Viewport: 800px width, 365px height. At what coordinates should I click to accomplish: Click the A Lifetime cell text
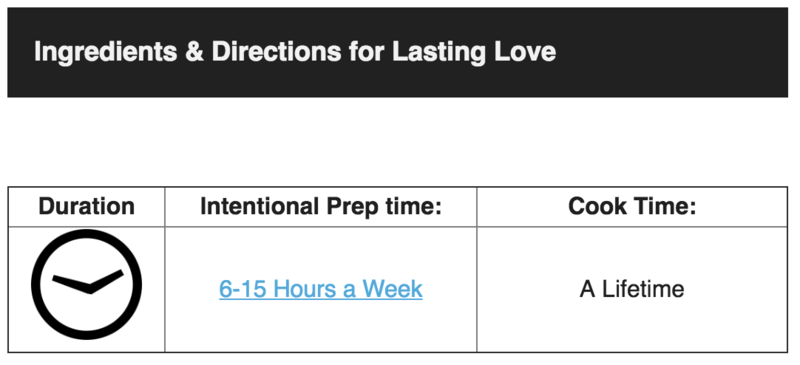(632, 289)
